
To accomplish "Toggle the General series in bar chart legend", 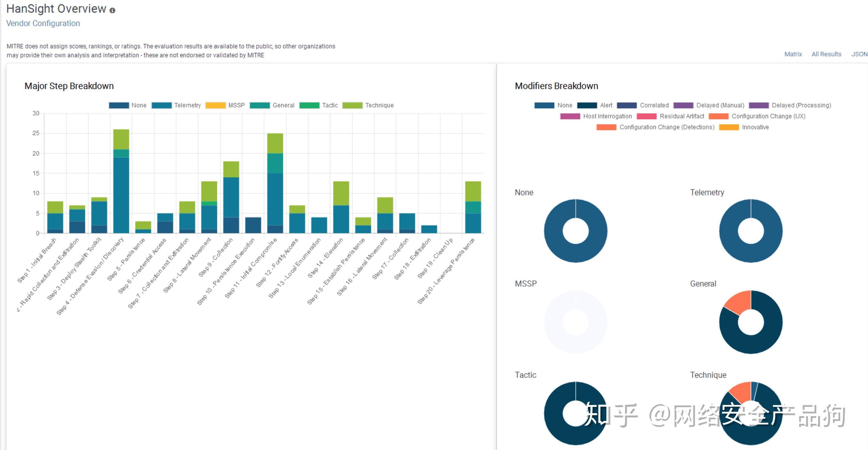I will click(x=283, y=105).
